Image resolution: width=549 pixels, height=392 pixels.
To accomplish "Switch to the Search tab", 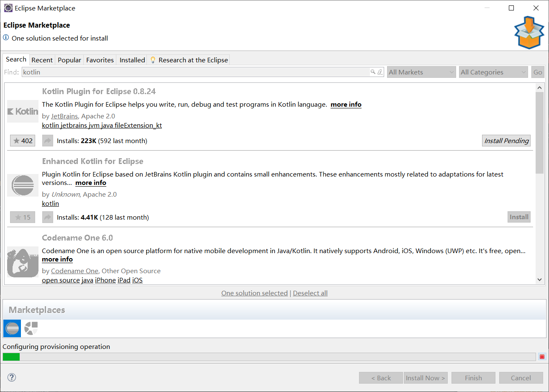I will pos(16,59).
